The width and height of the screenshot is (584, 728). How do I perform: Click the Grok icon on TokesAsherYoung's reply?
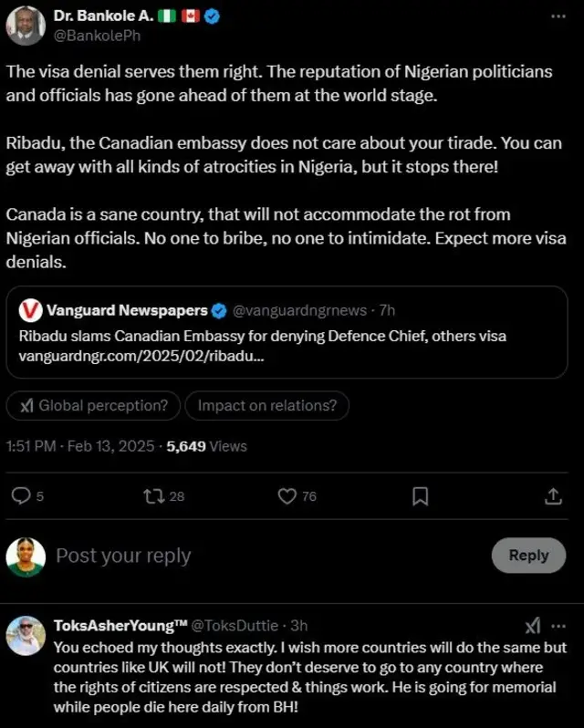click(533, 625)
